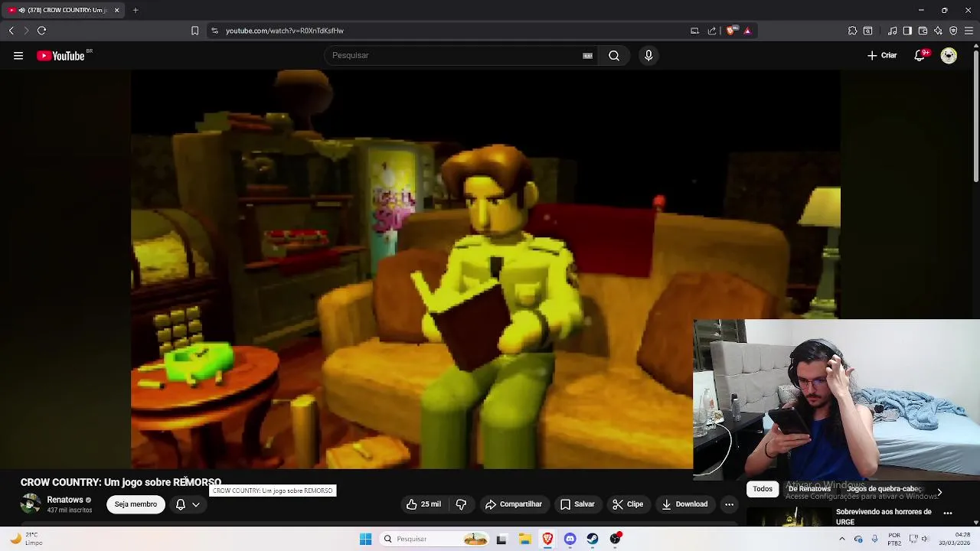Go back to the previous browser page
Viewport: 980px width, 551px height.
click(11, 31)
